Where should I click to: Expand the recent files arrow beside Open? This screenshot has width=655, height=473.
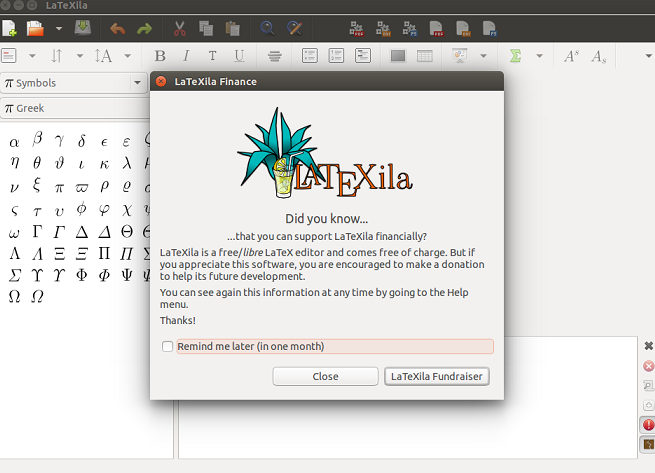tap(59, 29)
